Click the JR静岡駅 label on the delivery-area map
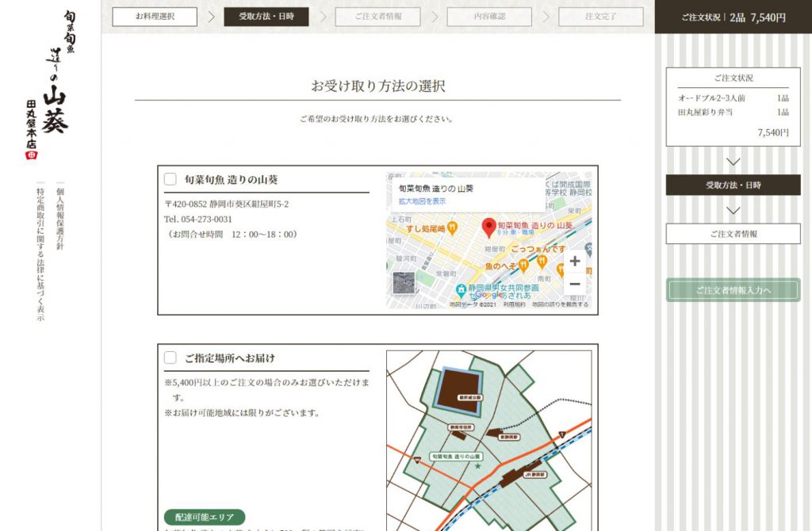The width and height of the screenshot is (812, 531). pyautogui.click(x=535, y=474)
